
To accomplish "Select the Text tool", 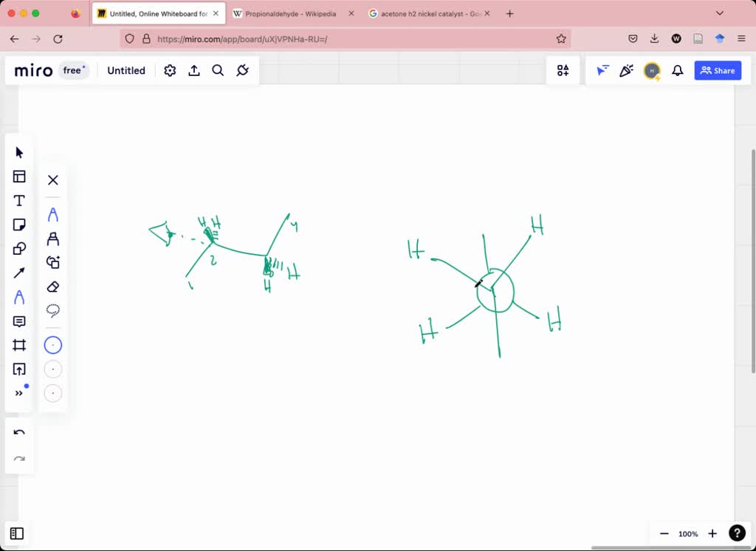I will [x=19, y=200].
